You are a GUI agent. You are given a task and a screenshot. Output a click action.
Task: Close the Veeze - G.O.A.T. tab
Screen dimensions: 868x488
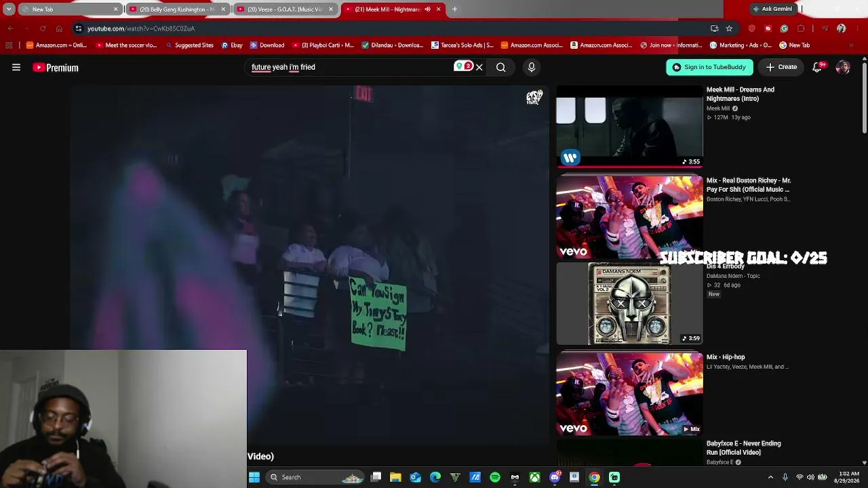[x=331, y=9]
